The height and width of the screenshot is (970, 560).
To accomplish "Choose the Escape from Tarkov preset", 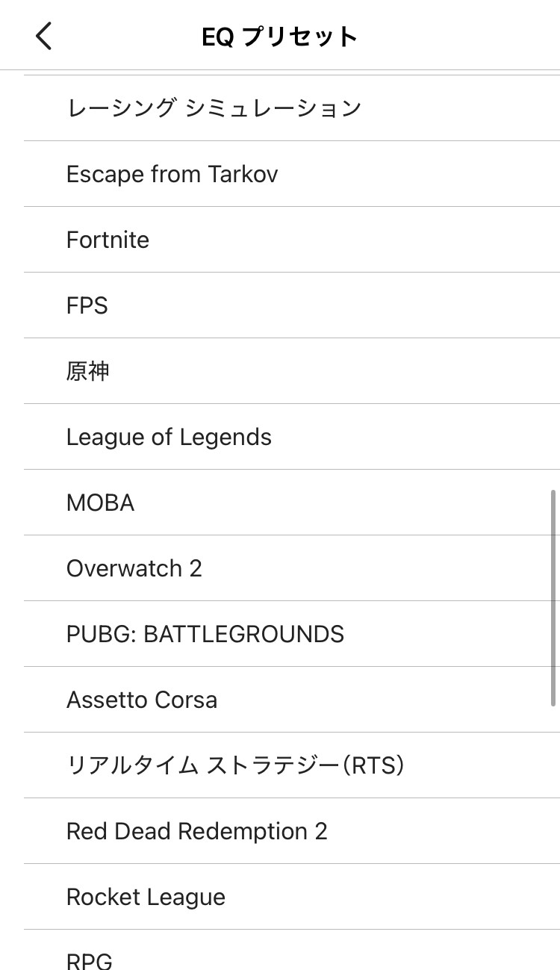I will pos(172,174).
